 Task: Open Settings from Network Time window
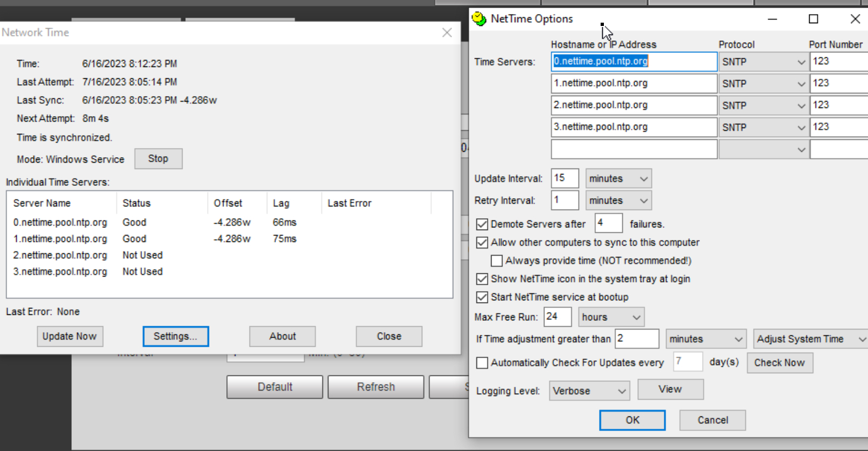176,336
